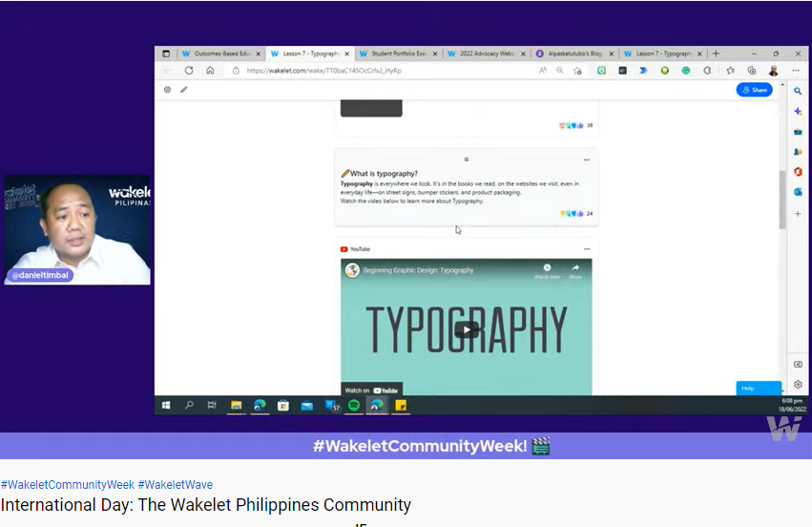Click the Share arrow on the video
The width and height of the screenshot is (812, 527).
pos(575,270)
